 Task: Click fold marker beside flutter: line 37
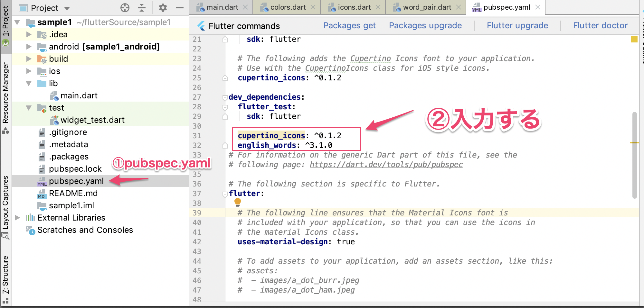[x=225, y=194]
